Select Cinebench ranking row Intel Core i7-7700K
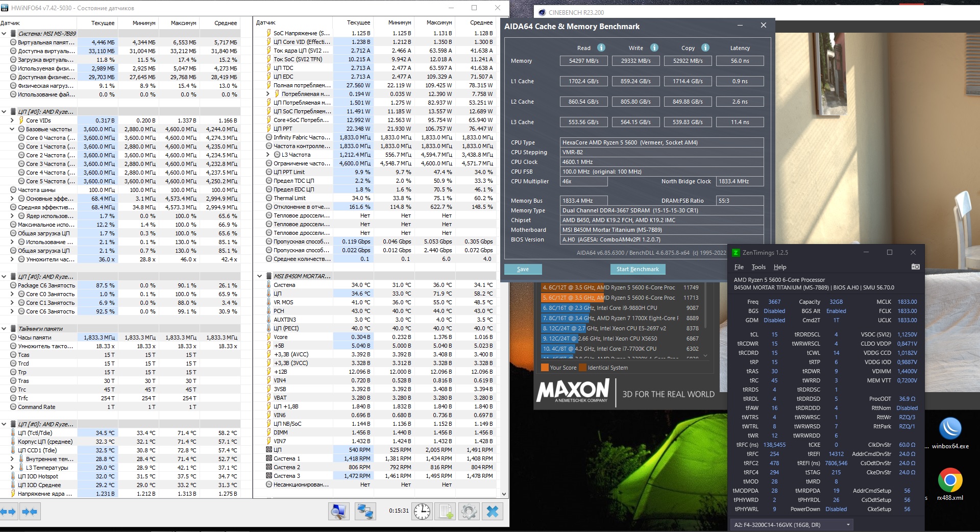980x532 pixels. 620,349
